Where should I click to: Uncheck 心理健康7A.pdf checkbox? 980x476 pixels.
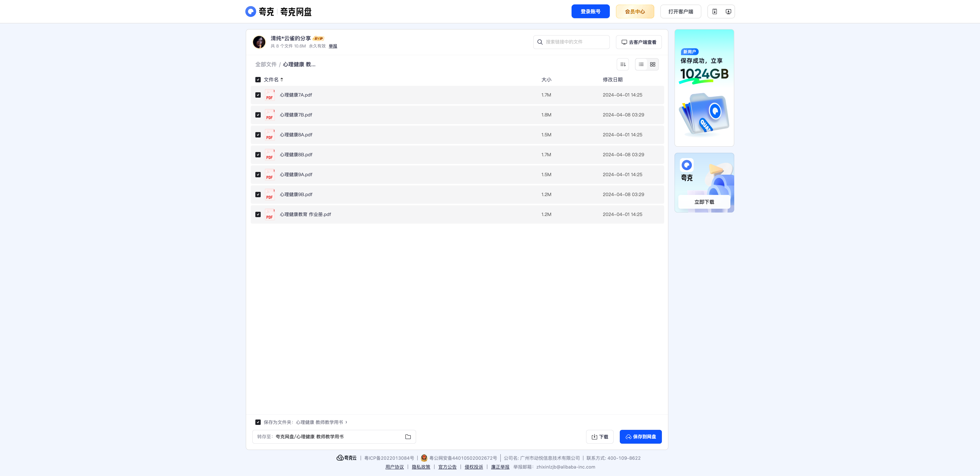(x=258, y=95)
